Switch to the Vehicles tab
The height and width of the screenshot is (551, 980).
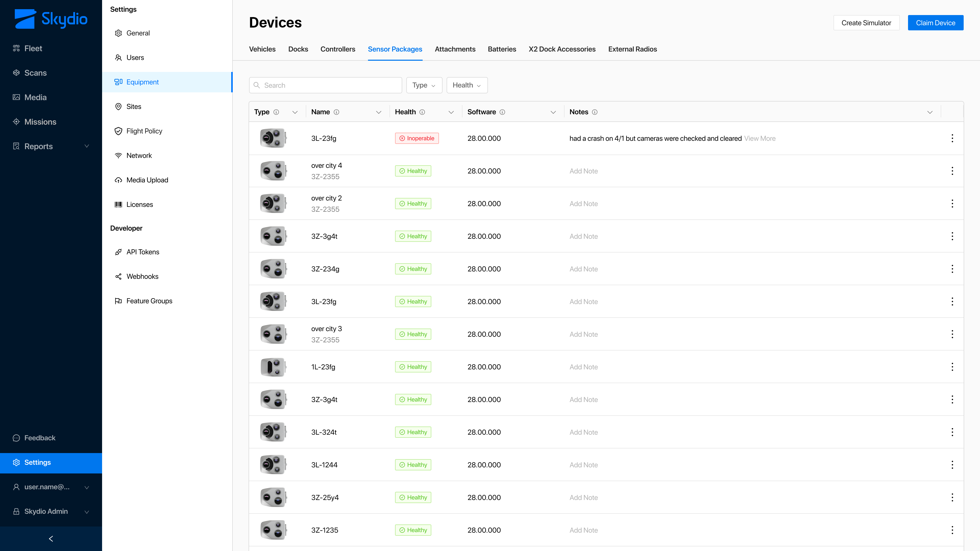[x=262, y=49]
